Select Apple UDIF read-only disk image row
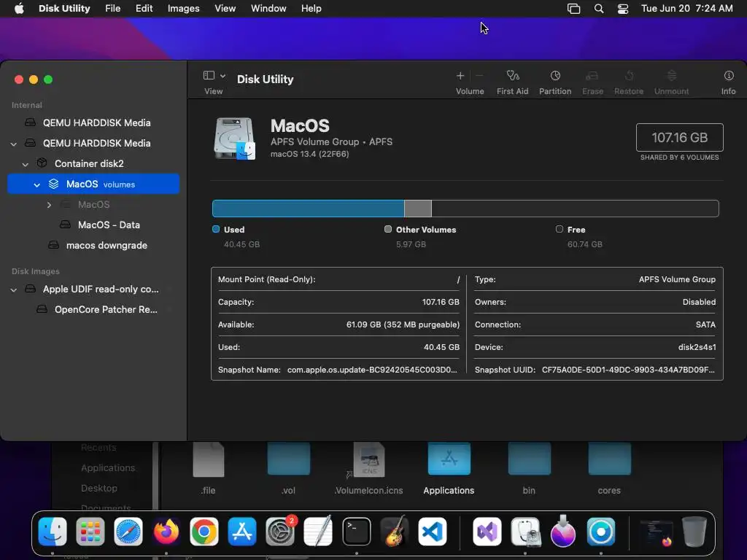 [x=93, y=289]
